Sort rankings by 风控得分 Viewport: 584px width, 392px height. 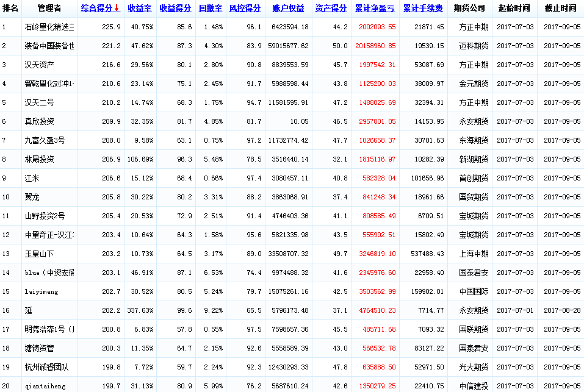tap(245, 8)
